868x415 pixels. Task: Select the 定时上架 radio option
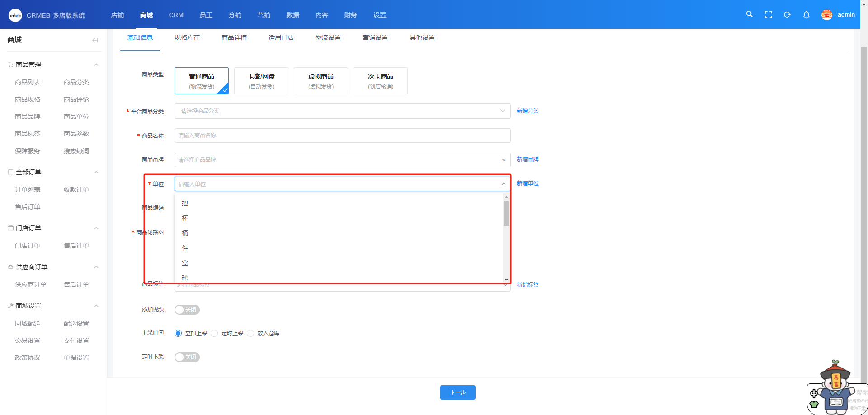click(x=215, y=333)
